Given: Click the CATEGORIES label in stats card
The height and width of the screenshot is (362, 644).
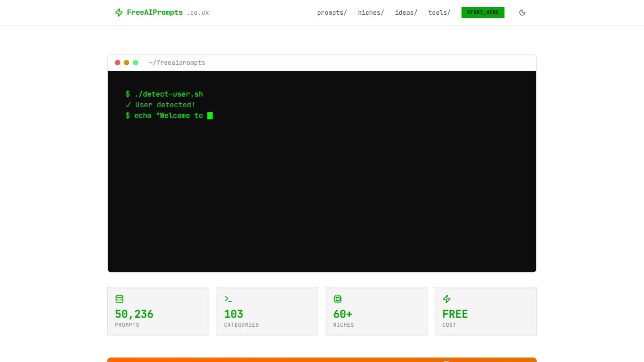Looking at the screenshot, I should (241, 325).
